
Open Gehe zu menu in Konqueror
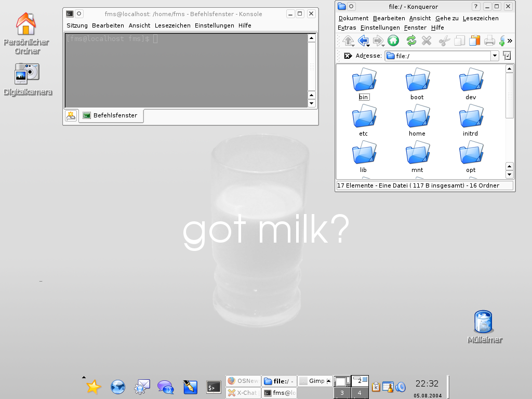(447, 18)
